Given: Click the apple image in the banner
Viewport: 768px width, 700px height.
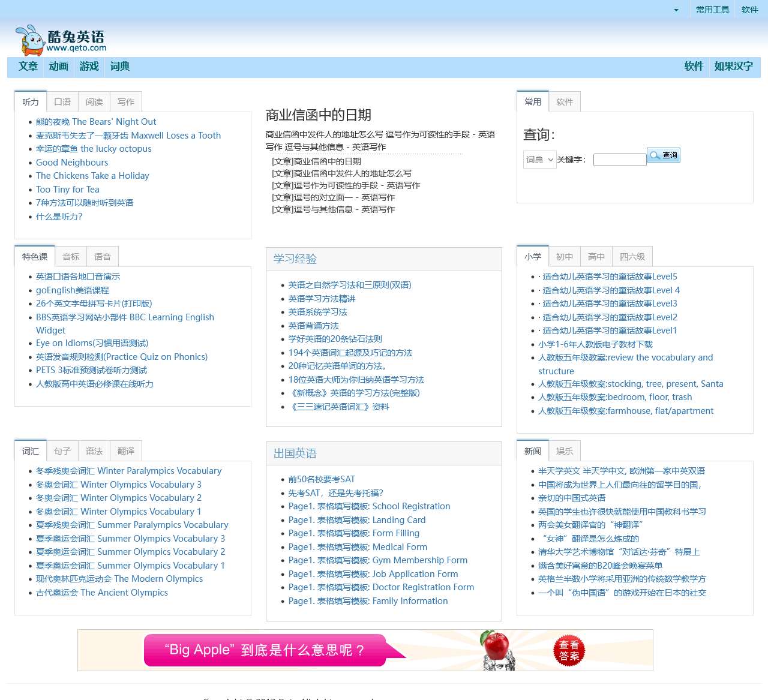Looking at the screenshot, I should (497, 647).
